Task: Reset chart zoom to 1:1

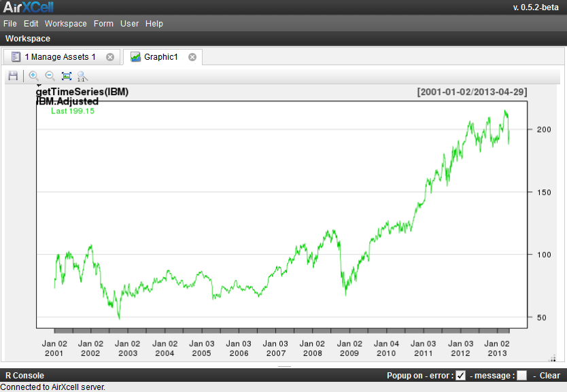Action: coord(82,76)
